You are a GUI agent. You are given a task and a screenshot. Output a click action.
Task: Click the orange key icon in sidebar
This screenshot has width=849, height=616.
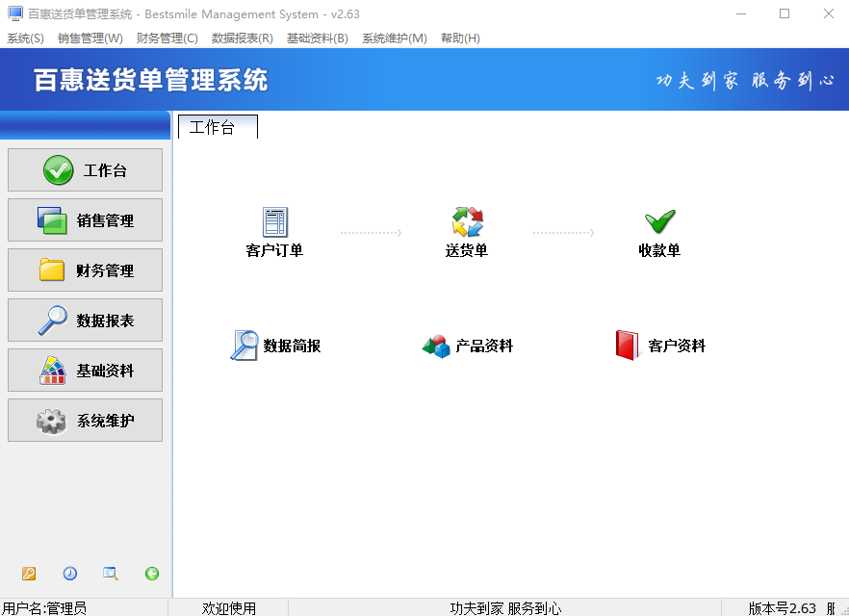29,574
